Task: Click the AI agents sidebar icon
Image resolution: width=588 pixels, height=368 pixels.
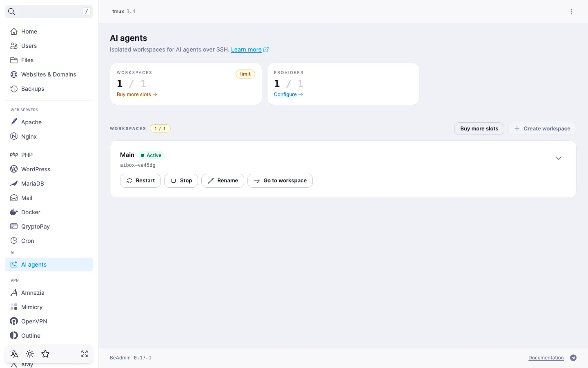Action: click(x=14, y=265)
